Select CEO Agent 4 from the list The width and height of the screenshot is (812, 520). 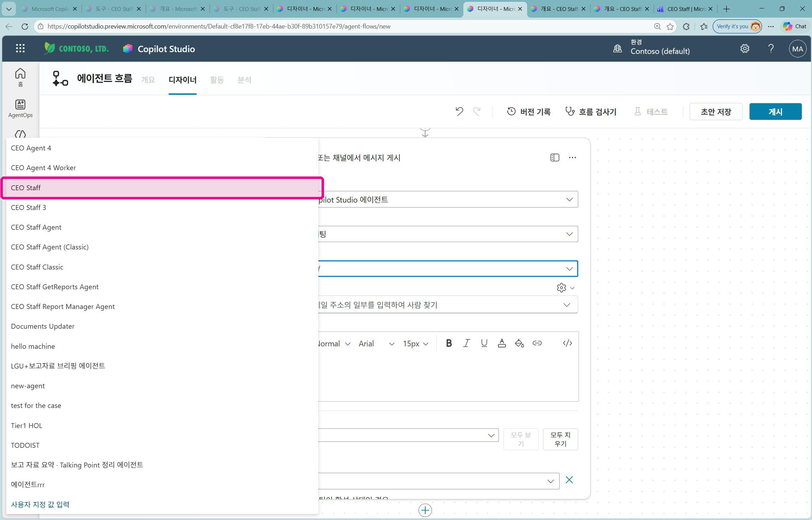(162, 148)
